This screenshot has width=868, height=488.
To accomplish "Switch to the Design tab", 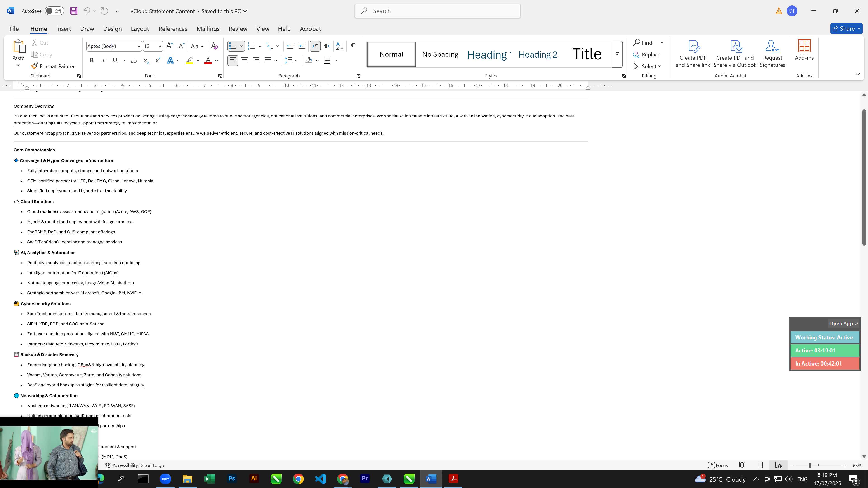I will (x=112, y=29).
